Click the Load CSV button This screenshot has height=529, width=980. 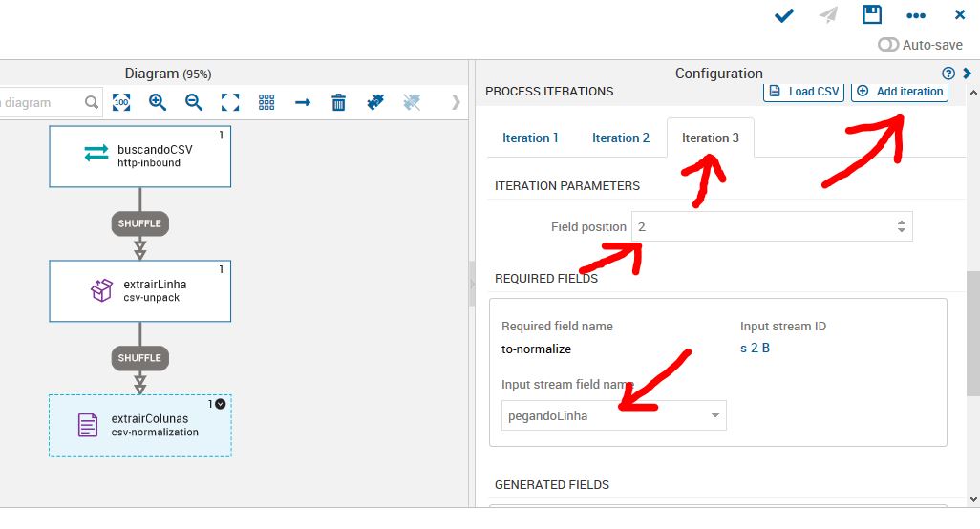coord(804,92)
